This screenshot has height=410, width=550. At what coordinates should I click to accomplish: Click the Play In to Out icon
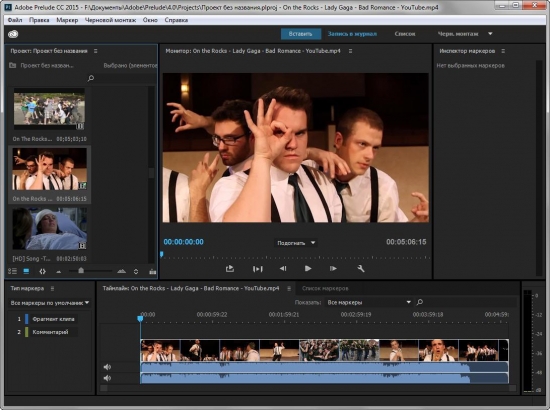(x=257, y=269)
